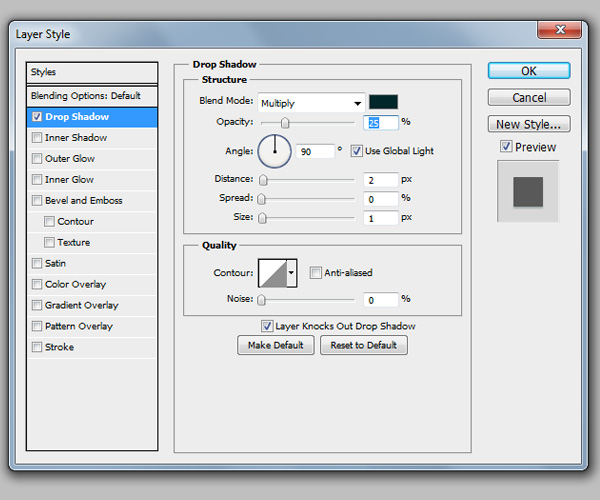Open the Blend Mode Multiply dropdown

pyautogui.click(x=311, y=103)
